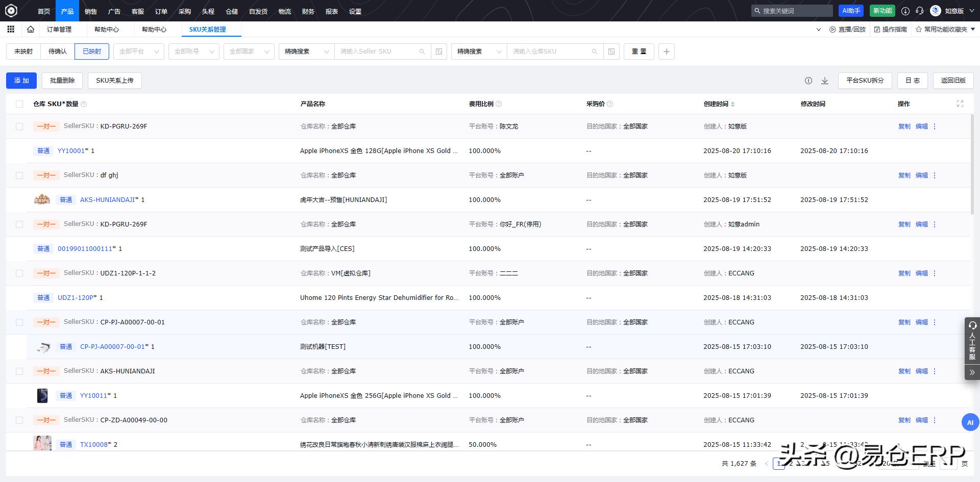This screenshot has height=482, width=980.
Task: Select checkbox for UDZ1-120P-1-1-2 row
Action: (x=19, y=273)
